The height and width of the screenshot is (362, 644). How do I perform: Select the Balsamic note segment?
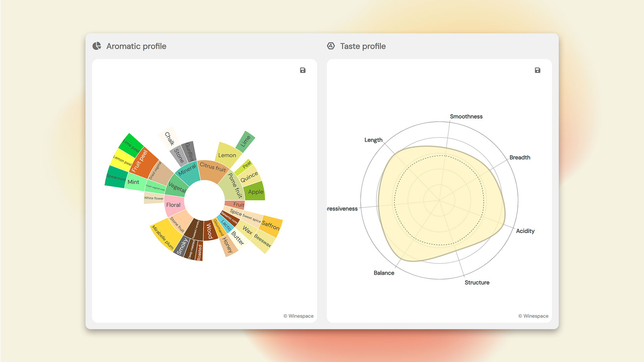(x=230, y=218)
